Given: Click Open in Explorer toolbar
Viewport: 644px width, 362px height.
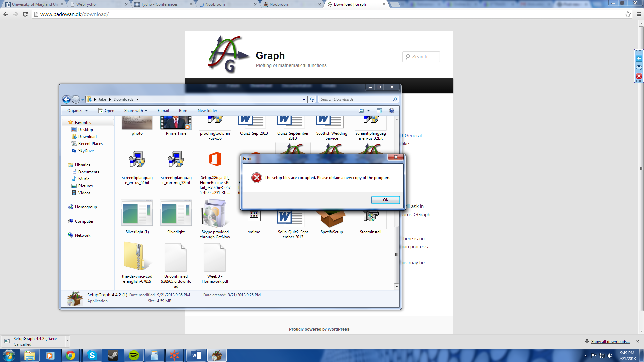Looking at the screenshot, I should [106, 111].
